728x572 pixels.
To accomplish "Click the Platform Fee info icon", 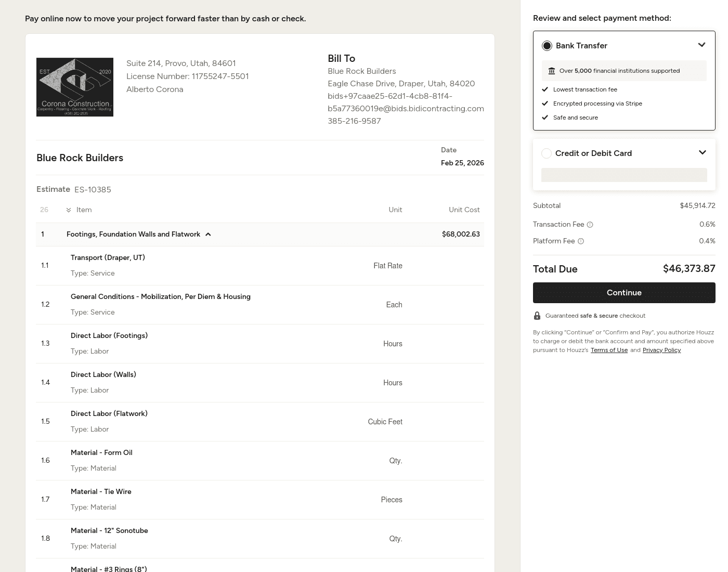I will click(x=581, y=241).
